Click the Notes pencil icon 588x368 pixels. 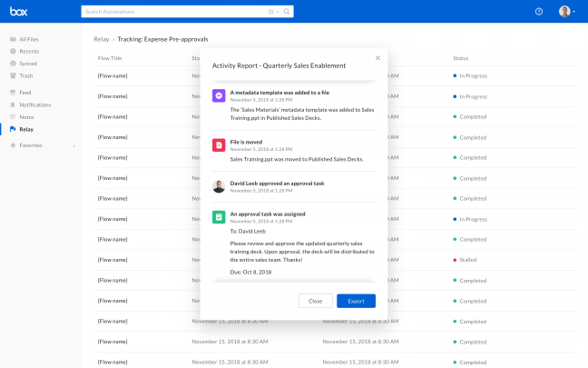pos(13,117)
